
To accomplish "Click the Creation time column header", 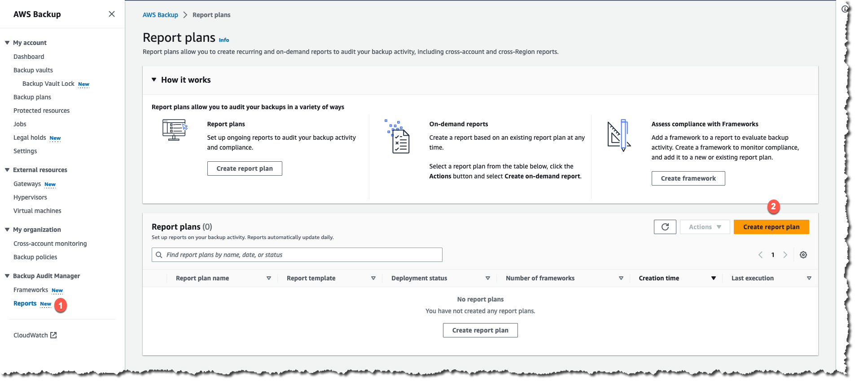I will [659, 278].
